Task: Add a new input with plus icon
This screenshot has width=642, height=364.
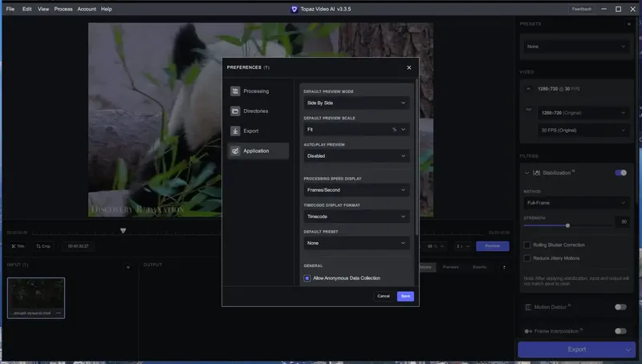Action: click(x=128, y=267)
